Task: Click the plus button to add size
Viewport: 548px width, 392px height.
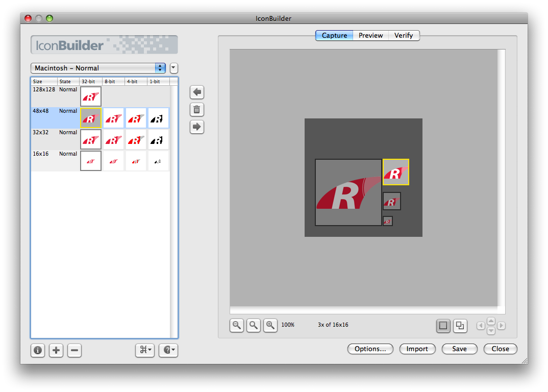Action: 56,350
